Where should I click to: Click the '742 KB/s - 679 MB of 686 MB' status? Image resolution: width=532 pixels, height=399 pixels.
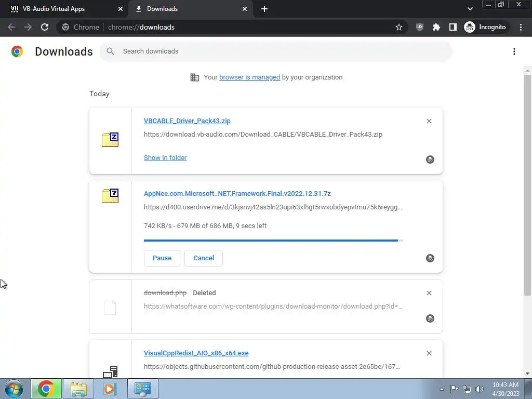tap(205, 226)
